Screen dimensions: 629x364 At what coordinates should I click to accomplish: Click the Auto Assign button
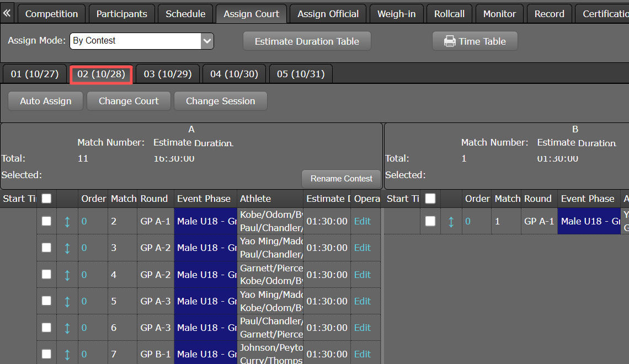point(46,101)
